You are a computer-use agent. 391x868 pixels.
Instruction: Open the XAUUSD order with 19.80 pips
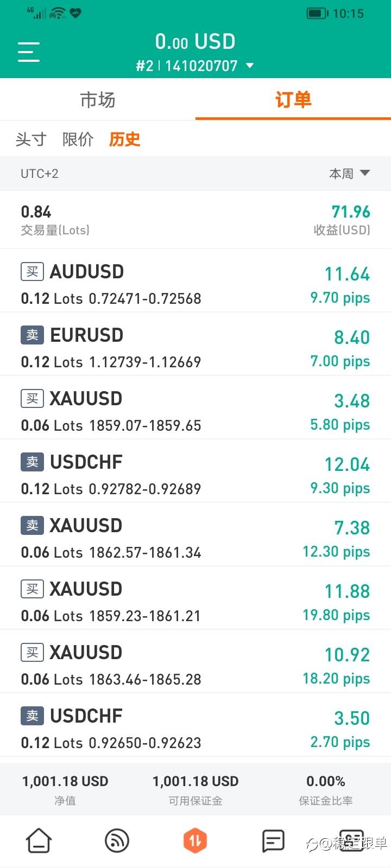coord(195,598)
